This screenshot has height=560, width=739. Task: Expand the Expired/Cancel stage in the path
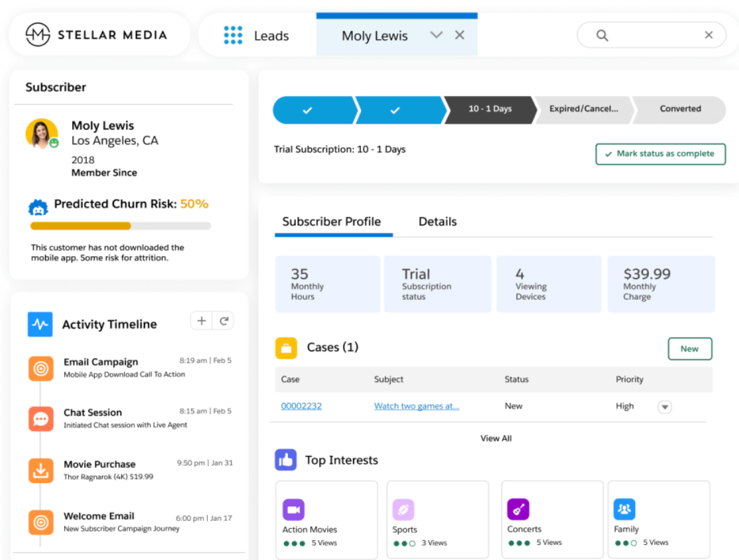tap(583, 109)
